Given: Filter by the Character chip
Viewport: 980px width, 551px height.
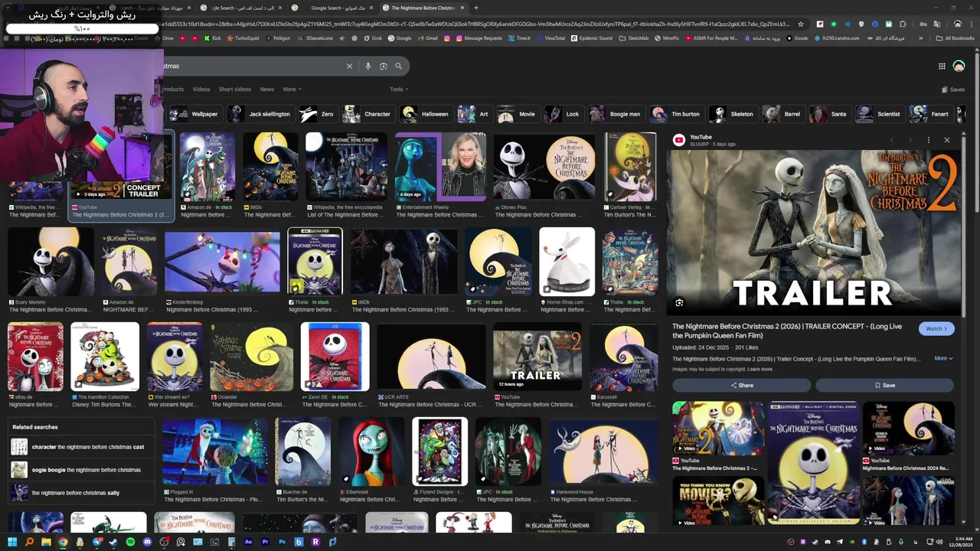Looking at the screenshot, I should tap(367, 114).
